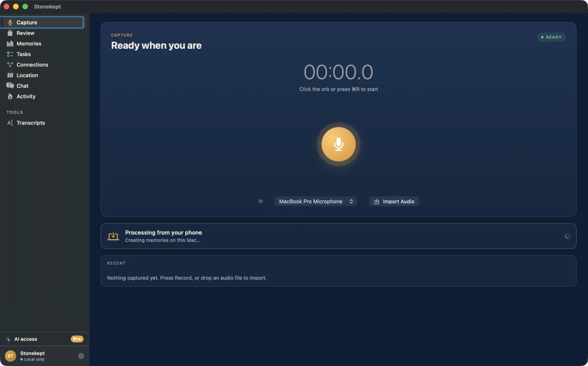The image size is (588, 366).
Task: Open the Chat bubbles icon
Action: (10, 86)
